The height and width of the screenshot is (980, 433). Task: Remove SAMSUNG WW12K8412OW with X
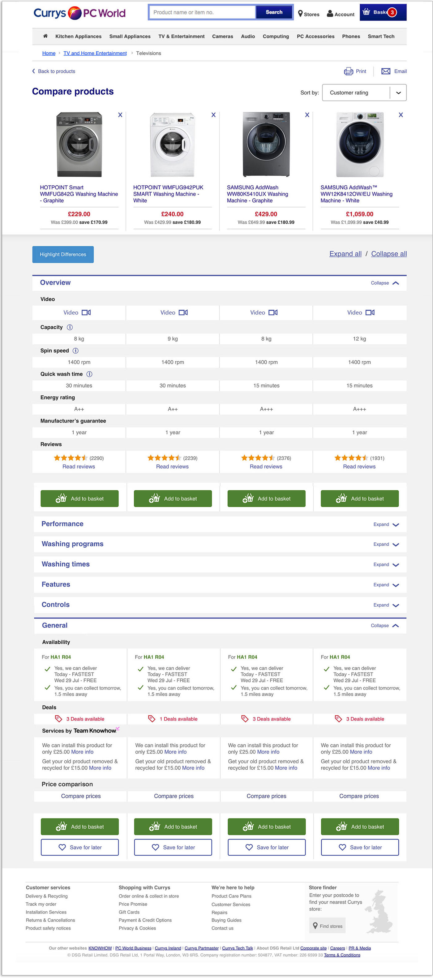(x=401, y=115)
